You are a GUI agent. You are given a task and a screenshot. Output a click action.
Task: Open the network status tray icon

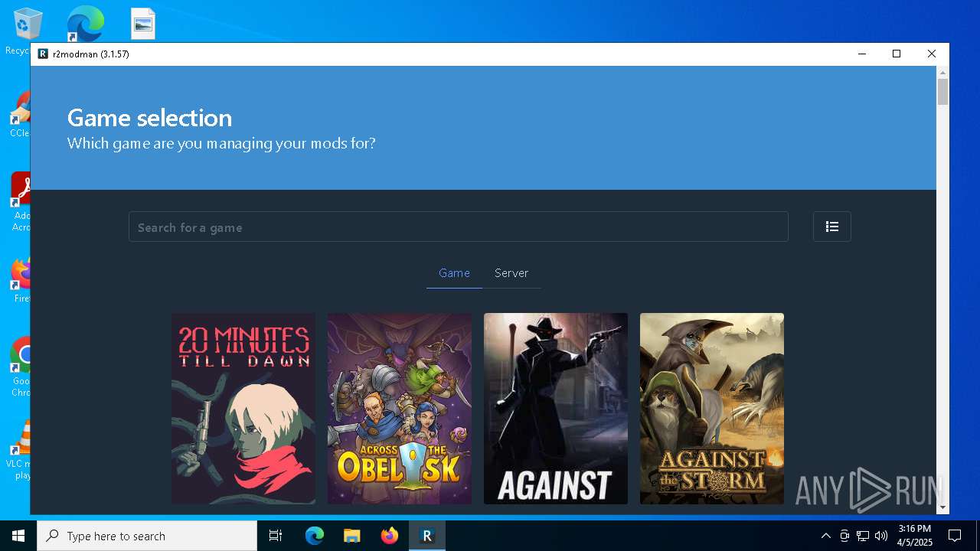(x=863, y=536)
